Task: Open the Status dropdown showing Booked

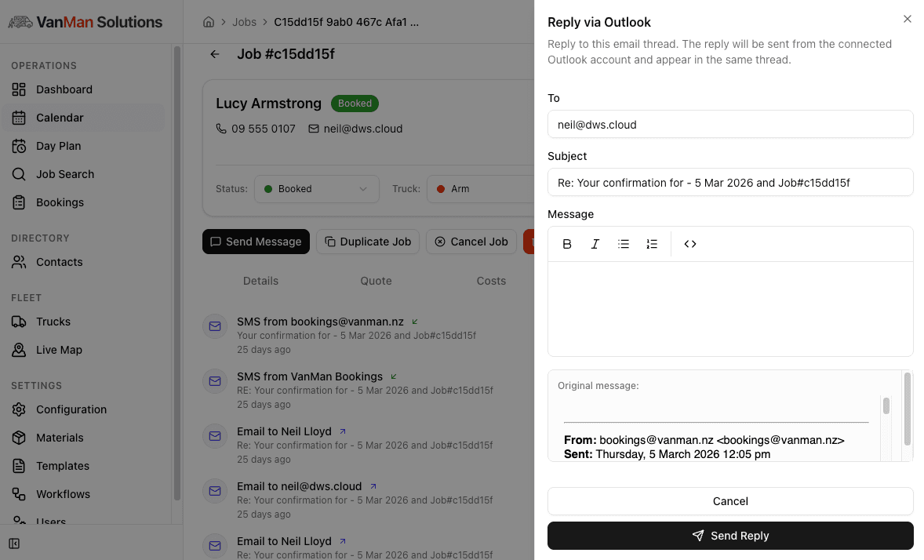Action: [315, 189]
